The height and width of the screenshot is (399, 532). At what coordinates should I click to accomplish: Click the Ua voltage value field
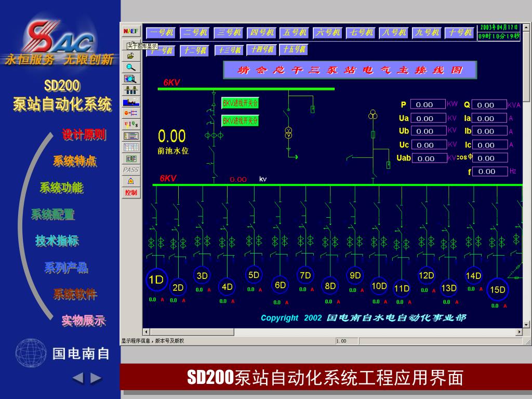click(x=429, y=118)
